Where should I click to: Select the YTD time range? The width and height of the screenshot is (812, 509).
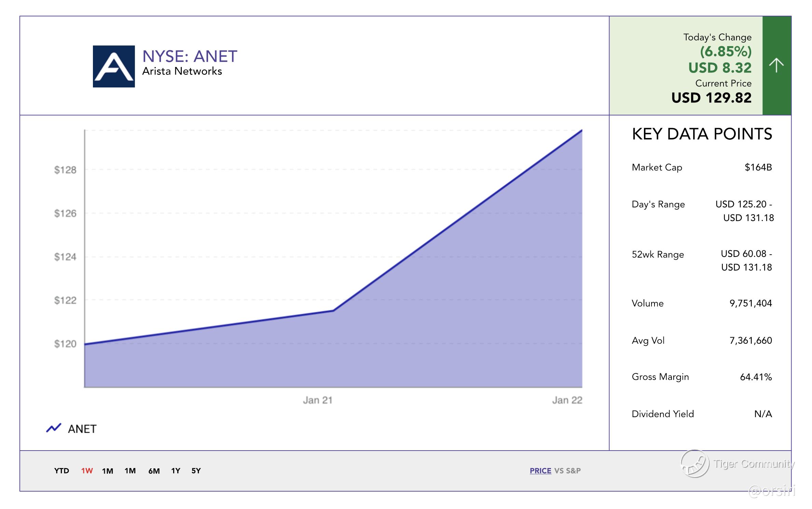tap(61, 471)
